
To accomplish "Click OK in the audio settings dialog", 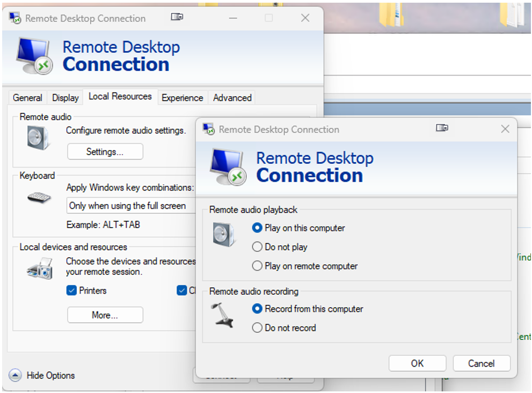I will click(x=417, y=363).
